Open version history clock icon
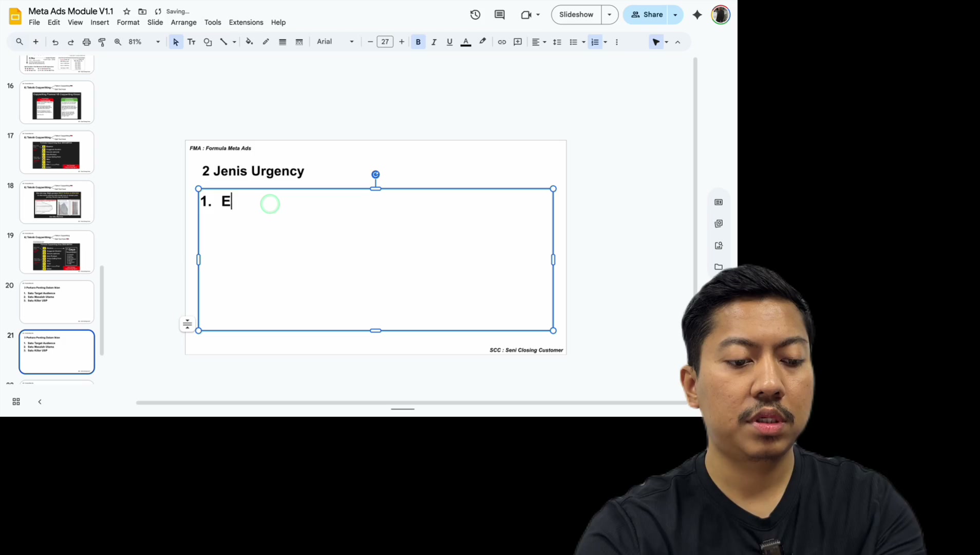Screen dimensions: 980x555 475,15
